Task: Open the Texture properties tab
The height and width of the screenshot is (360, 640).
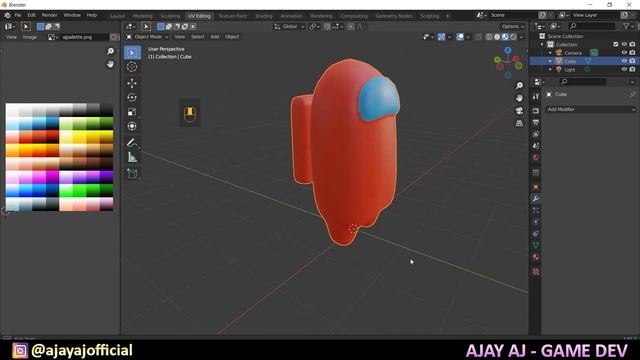Action: pyautogui.click(x=536, y=271)
